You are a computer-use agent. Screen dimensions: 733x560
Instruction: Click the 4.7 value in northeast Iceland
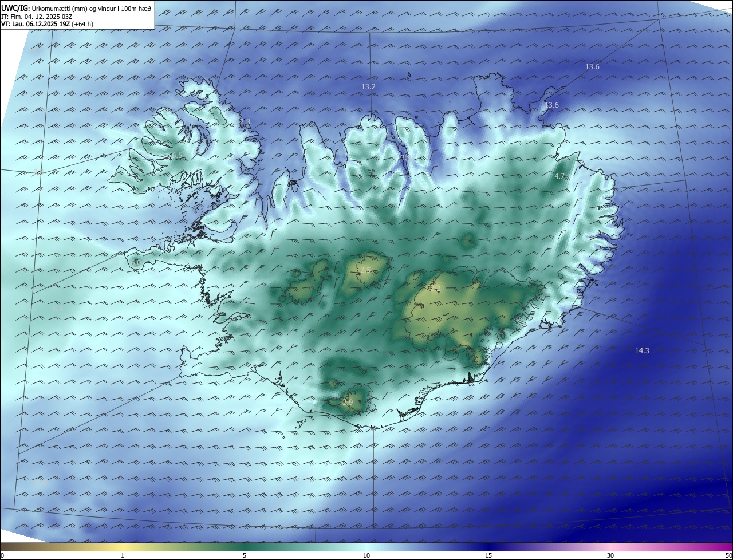click(559, 176)
